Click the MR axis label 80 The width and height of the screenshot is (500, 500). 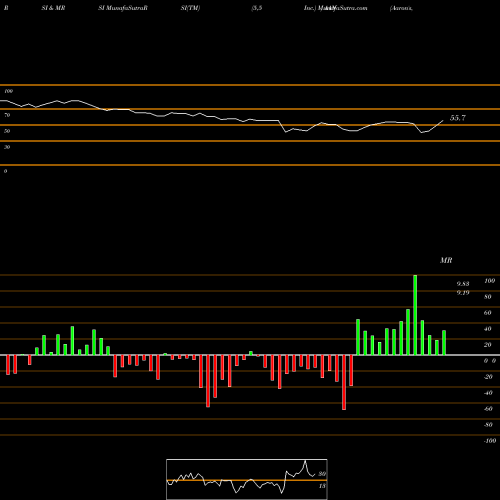[488, 297]
